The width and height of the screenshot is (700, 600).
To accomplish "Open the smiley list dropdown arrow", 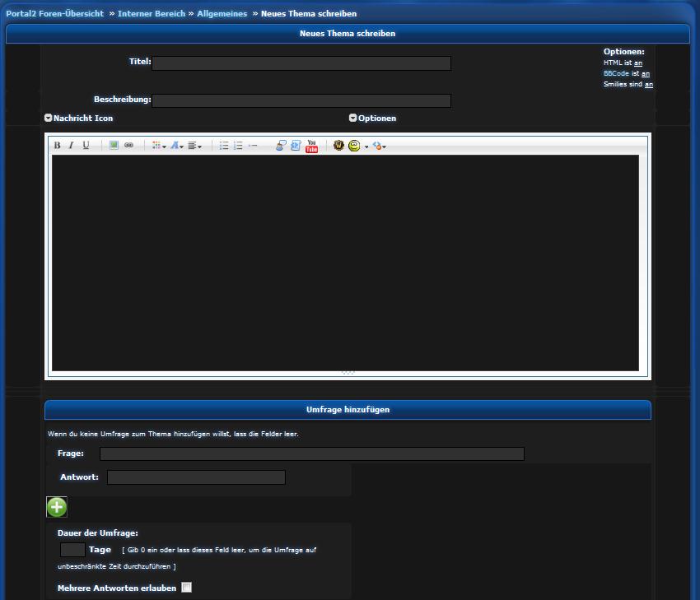I will tap(366, 147).
